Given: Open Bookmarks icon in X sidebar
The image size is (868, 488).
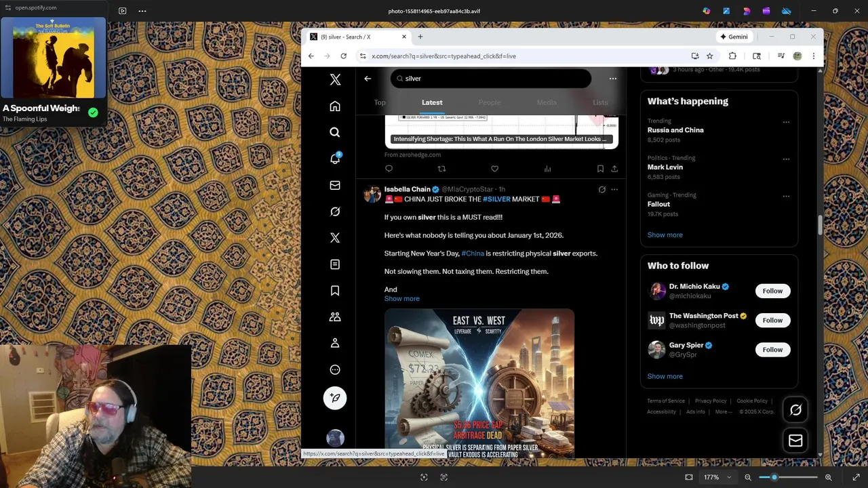Looking at the screenshot, I should tap(335, 291).
